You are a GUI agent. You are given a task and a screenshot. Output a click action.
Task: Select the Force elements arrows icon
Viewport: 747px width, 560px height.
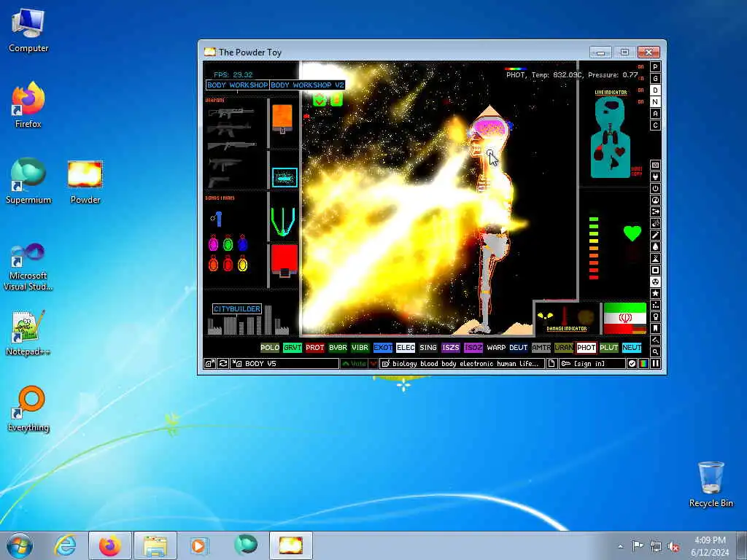point(655,212)
